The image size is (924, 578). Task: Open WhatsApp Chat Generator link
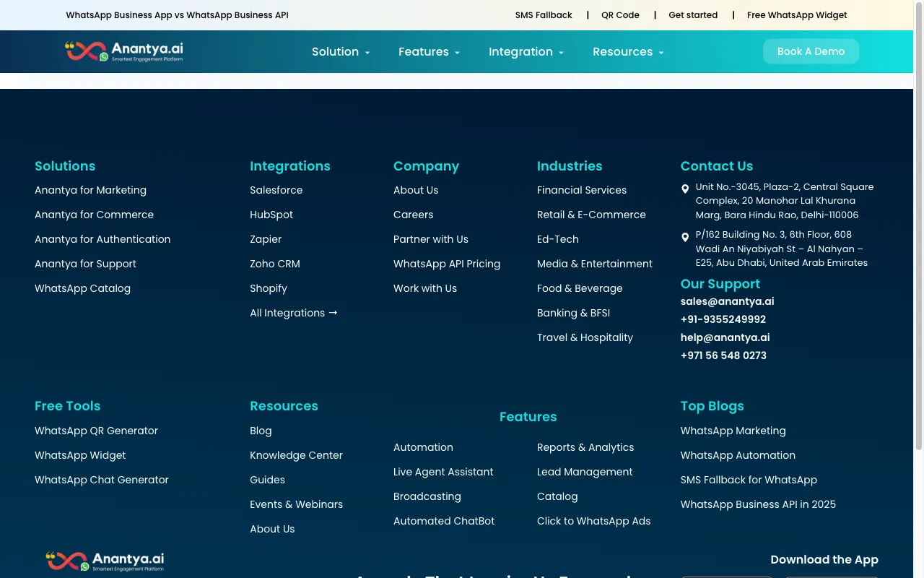[x=102, y=480]
